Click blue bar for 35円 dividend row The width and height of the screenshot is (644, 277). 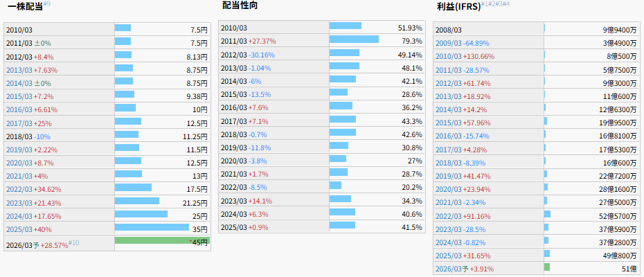tap(152, 227)
